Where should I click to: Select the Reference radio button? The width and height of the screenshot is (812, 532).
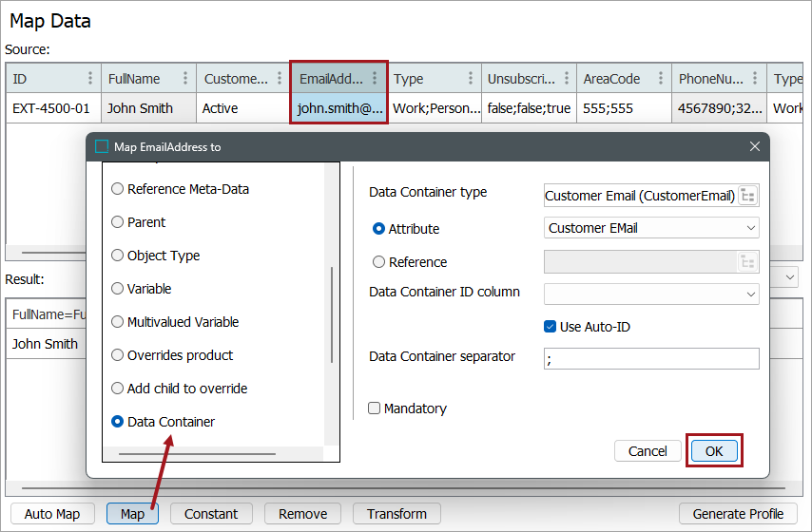379,262
